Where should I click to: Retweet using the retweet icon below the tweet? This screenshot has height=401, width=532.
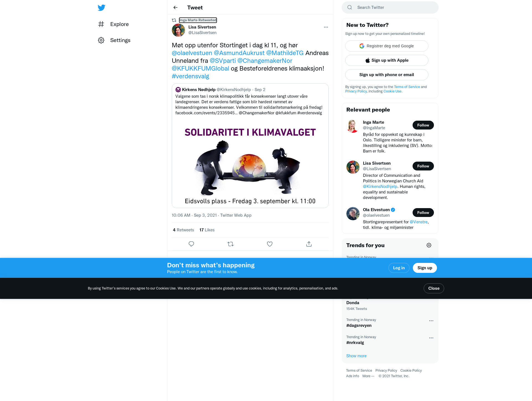(x=231, y=244)
